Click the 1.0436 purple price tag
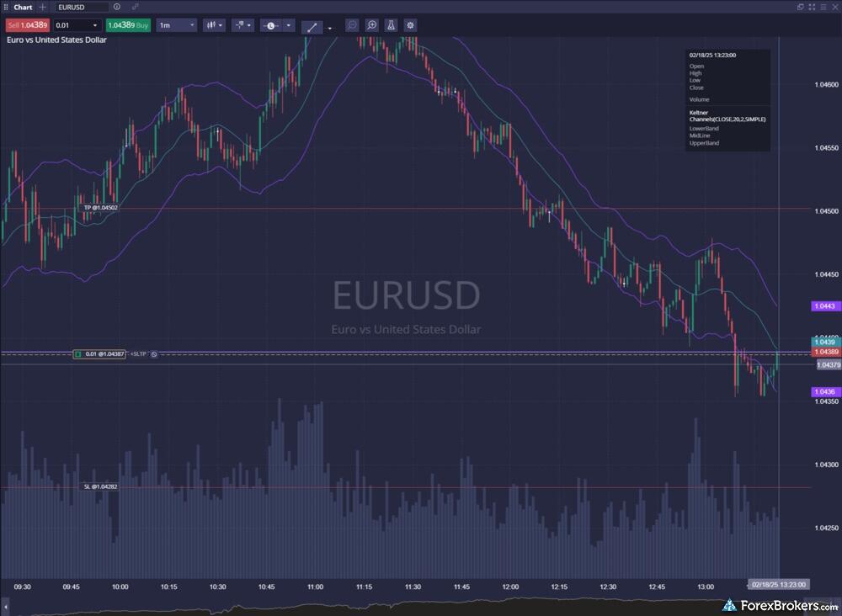 [825, 391]
